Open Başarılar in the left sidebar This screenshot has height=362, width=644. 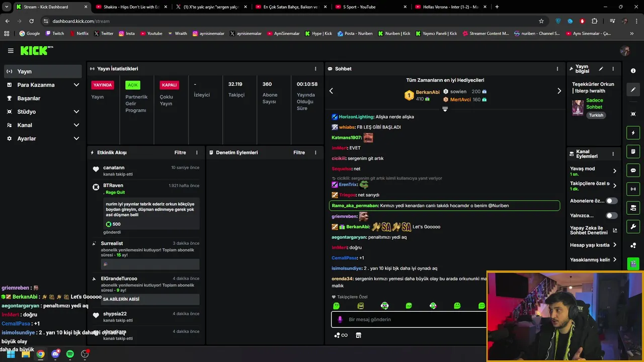(42, 98)
